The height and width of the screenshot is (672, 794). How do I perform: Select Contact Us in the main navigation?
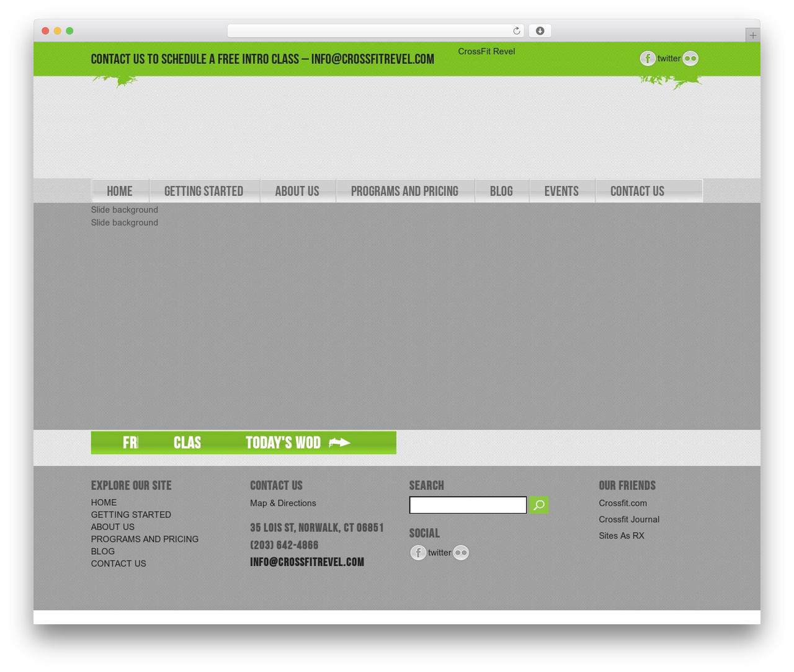[x=637, y=191]
